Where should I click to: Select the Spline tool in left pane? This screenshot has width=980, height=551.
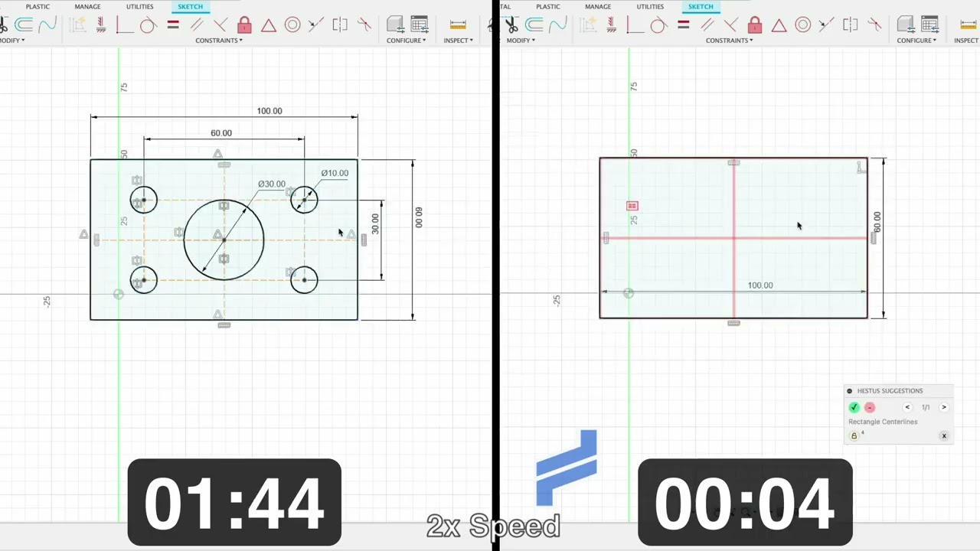pyautogui.click(x=47, y=25)
